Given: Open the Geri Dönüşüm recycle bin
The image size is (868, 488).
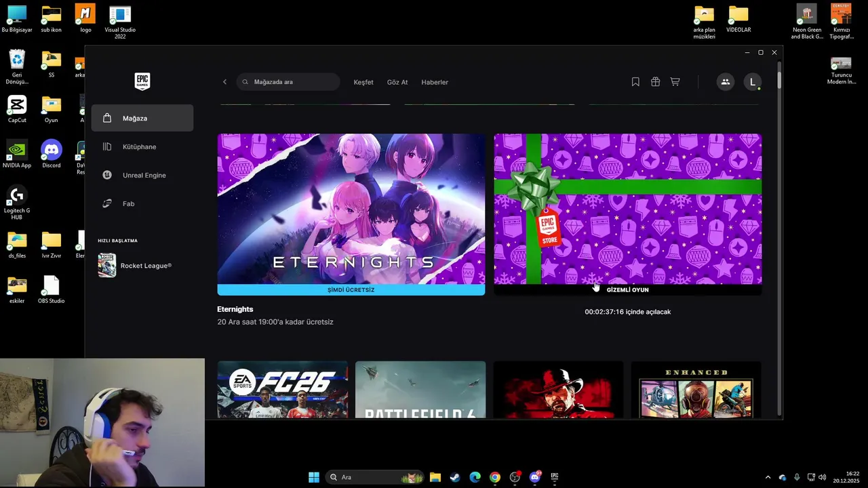Looking at the screenshot, I should click(17, 67).
